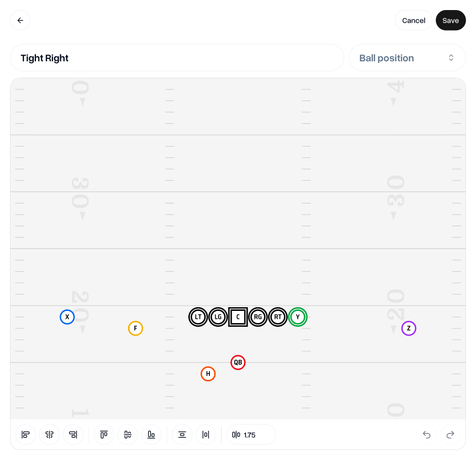Align selected players to top
This screenshot has width=476, height=460.
(x=104, y=435)
